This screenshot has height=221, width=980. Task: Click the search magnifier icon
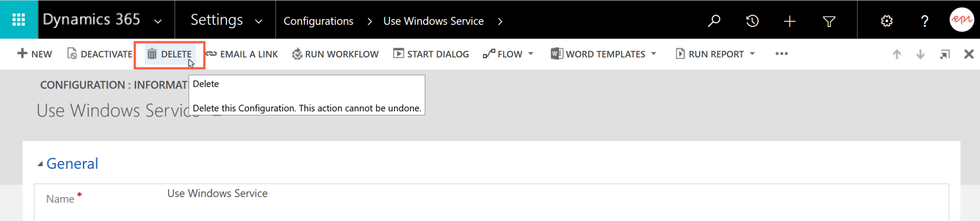(x=714, y=21)
